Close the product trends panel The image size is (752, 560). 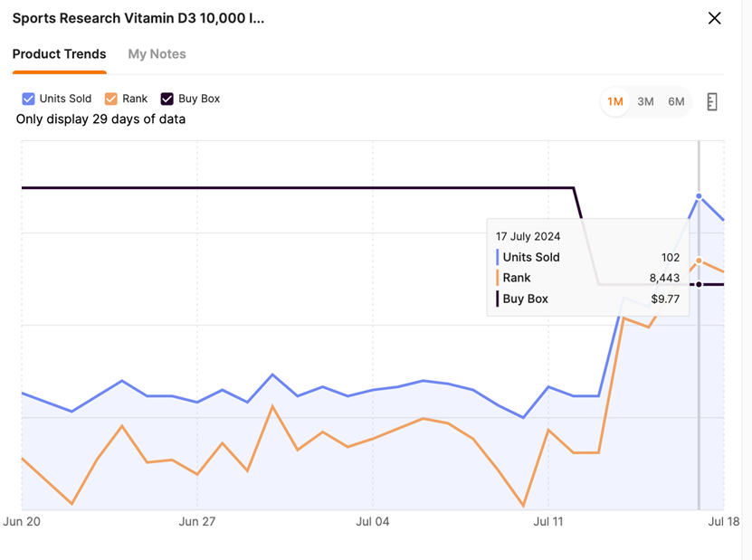[714, 18]
